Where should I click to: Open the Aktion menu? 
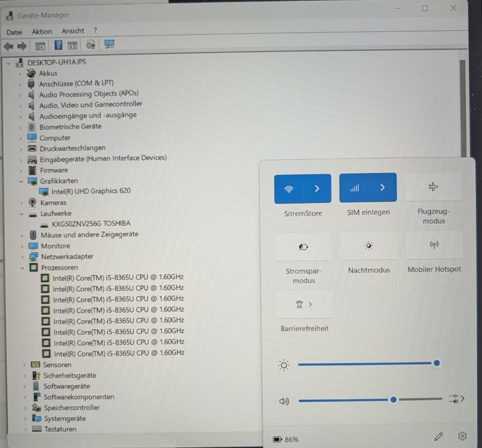point(42,32)
